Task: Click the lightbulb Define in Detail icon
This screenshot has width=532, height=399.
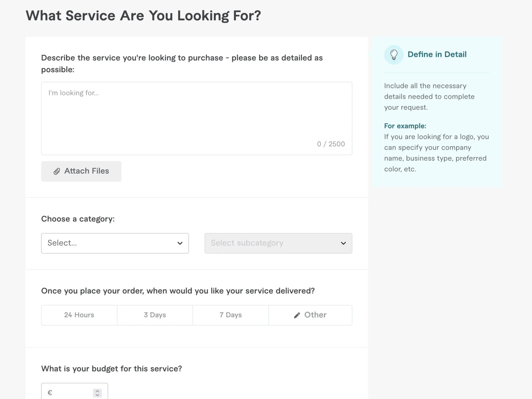Action: pyautogui.click(x=394, y=55)
